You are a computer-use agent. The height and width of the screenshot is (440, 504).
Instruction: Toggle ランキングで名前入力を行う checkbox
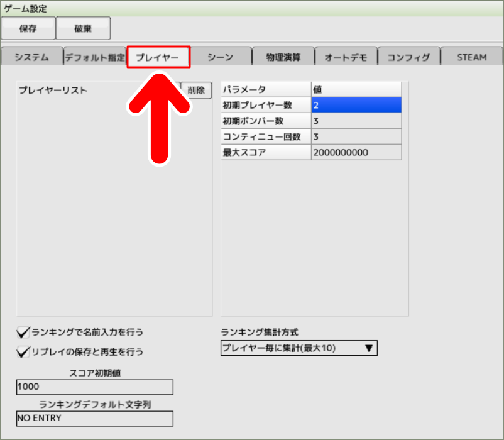(x=23, y=332)
